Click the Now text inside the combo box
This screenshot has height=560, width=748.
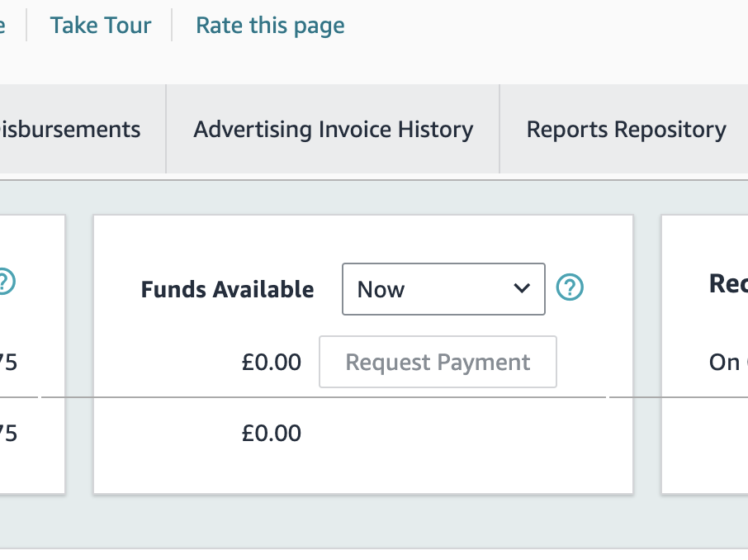[381, 289]
